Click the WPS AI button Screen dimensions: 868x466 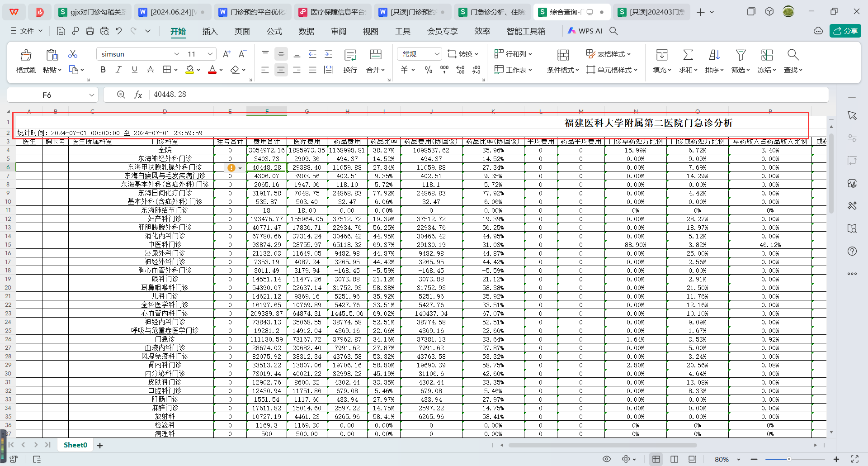[x=585, y=31]
